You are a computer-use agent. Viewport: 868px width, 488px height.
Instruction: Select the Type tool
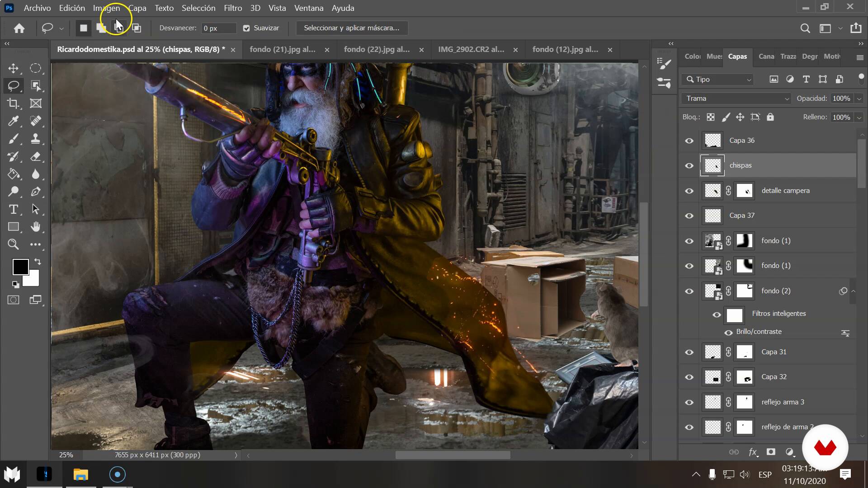[13, 209]
